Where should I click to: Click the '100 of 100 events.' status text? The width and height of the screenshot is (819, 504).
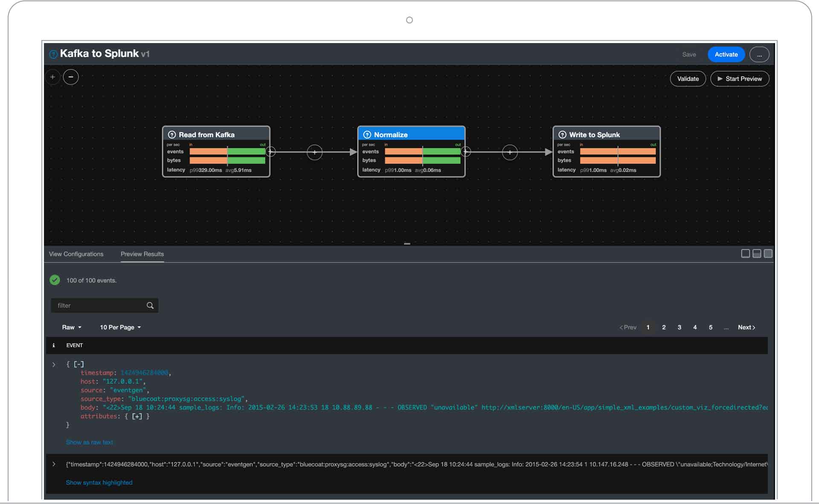coord(91,281)
